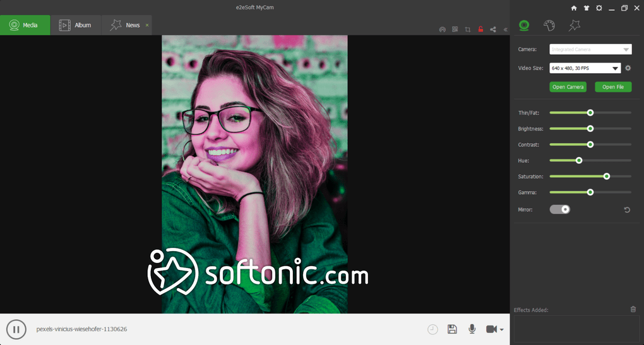Click the 'e2eSoft MyCam' window title

[x=254, y=8]
